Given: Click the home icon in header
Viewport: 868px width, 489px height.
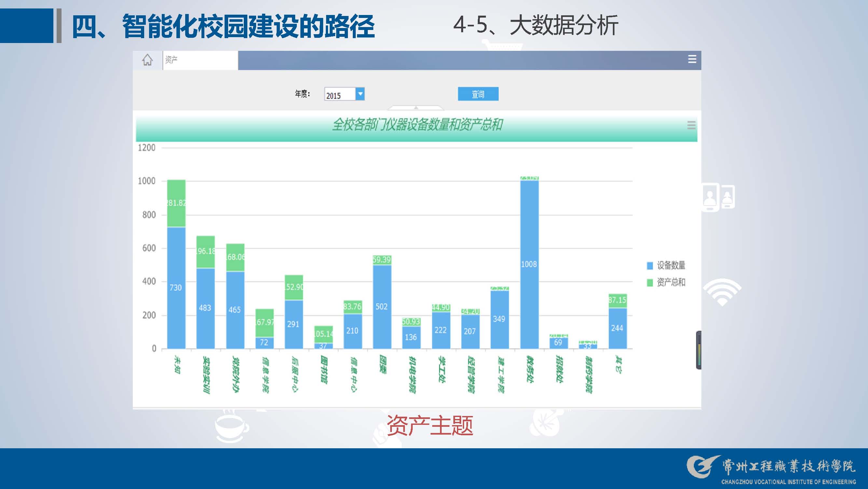Looking at the screenshot, I should tap(147, 60).
